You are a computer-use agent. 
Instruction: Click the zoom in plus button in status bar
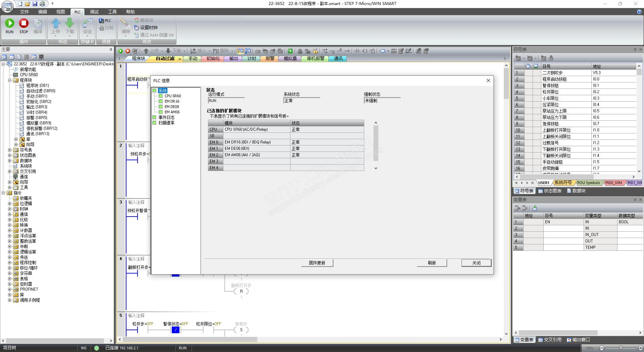pyautogui.click(x=641, y=348)
